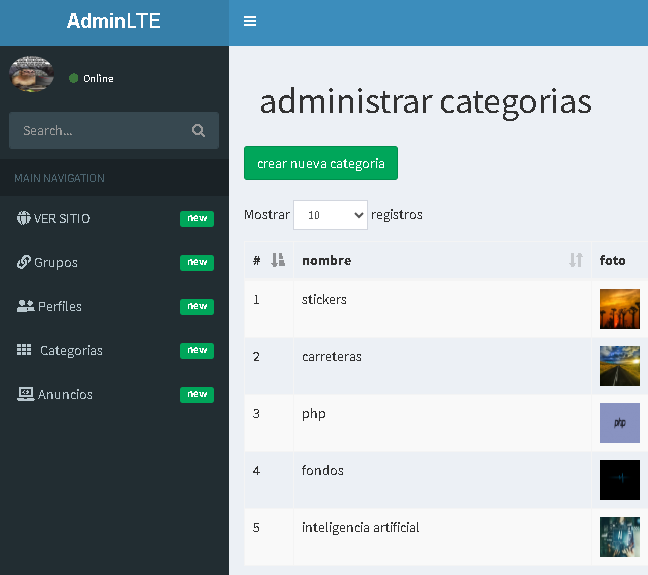Click the crear nueva categoria button
Image resolution: width=648 pixels, height=575 pixels.
(320, 163)
